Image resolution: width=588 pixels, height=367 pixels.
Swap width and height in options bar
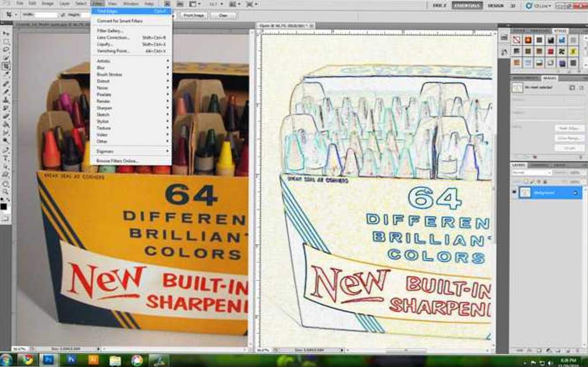tap(62, 15)
